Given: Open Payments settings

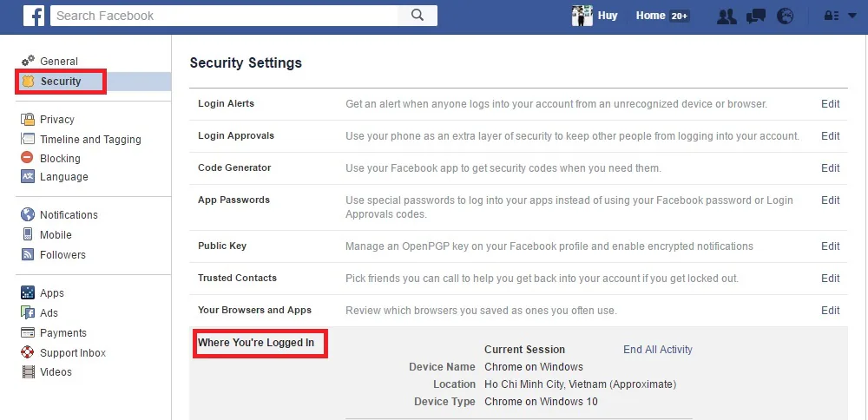Looking at the screenshot, I should pos(63,333).
